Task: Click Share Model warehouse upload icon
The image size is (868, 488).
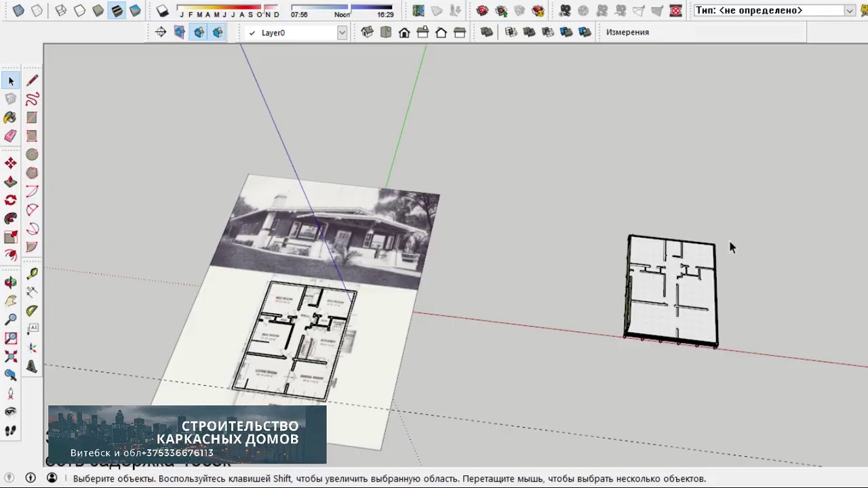Action: coord(501,10)
